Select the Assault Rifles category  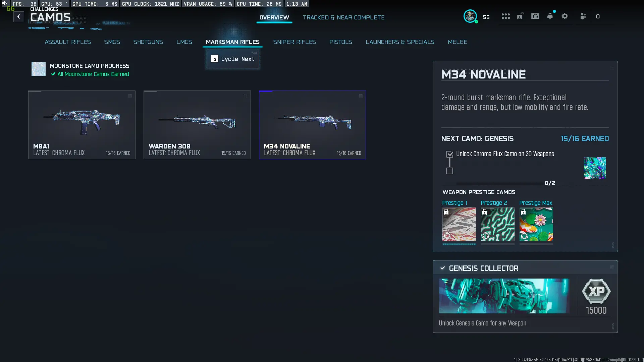(67, 42)
